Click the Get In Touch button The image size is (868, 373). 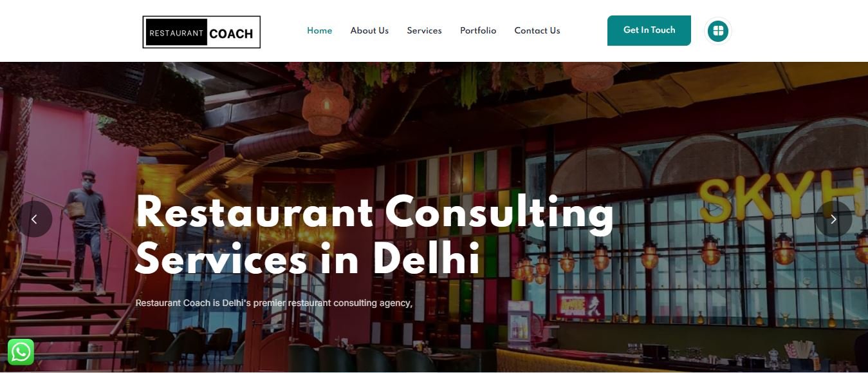(649, 30)
